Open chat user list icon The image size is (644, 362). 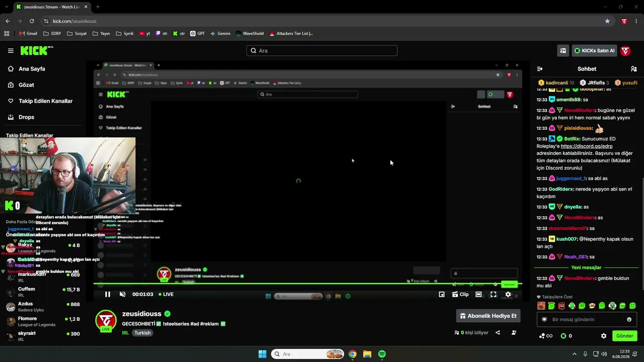click(x=633, y=69)
